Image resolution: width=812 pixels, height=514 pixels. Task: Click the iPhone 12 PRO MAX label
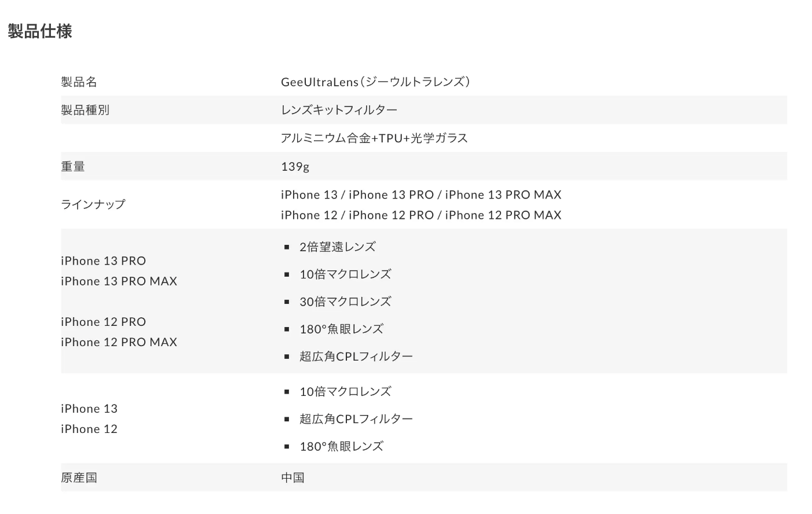click(119, 342)
